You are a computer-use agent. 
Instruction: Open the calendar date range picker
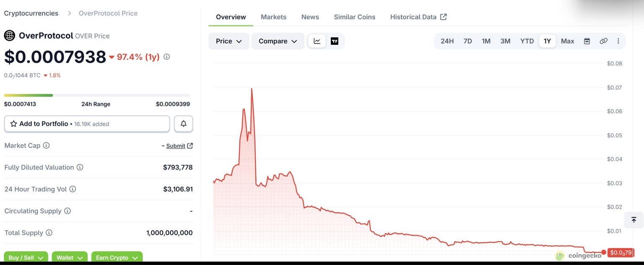coord(587,41)
